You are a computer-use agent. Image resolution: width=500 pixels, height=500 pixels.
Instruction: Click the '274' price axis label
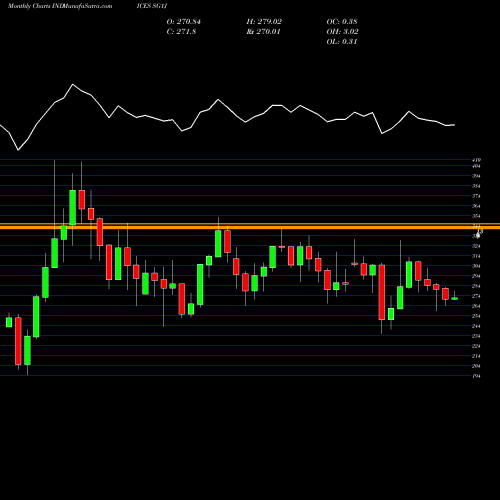coord(476,296)
